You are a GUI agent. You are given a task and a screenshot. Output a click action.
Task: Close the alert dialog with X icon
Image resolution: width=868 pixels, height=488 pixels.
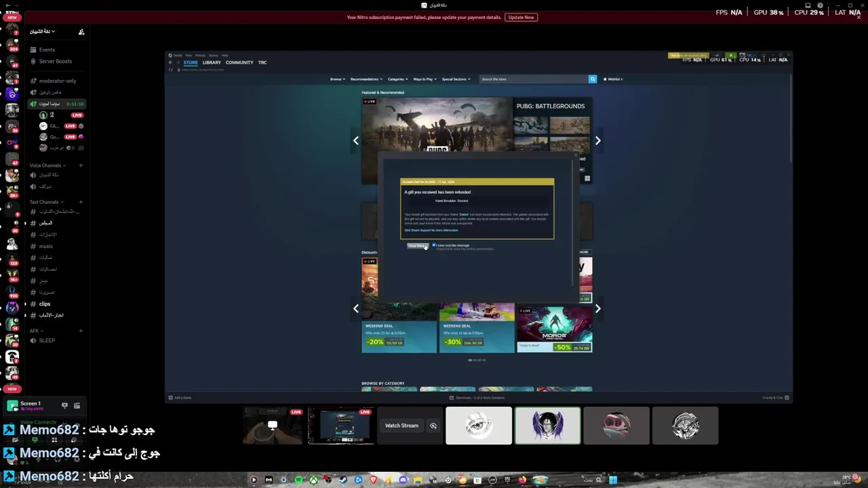tap(576, 156)
